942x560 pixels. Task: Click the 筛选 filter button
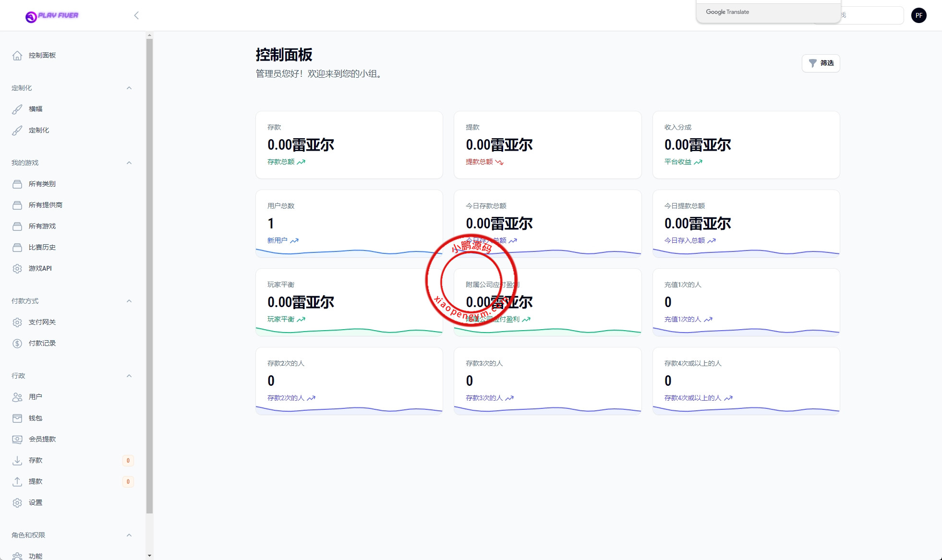click(821, 63)
